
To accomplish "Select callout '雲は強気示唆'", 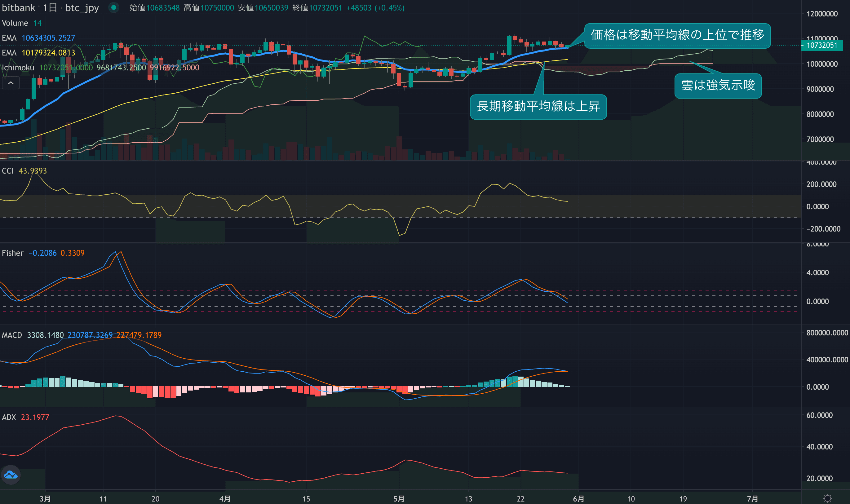I will tap(718, 86).
